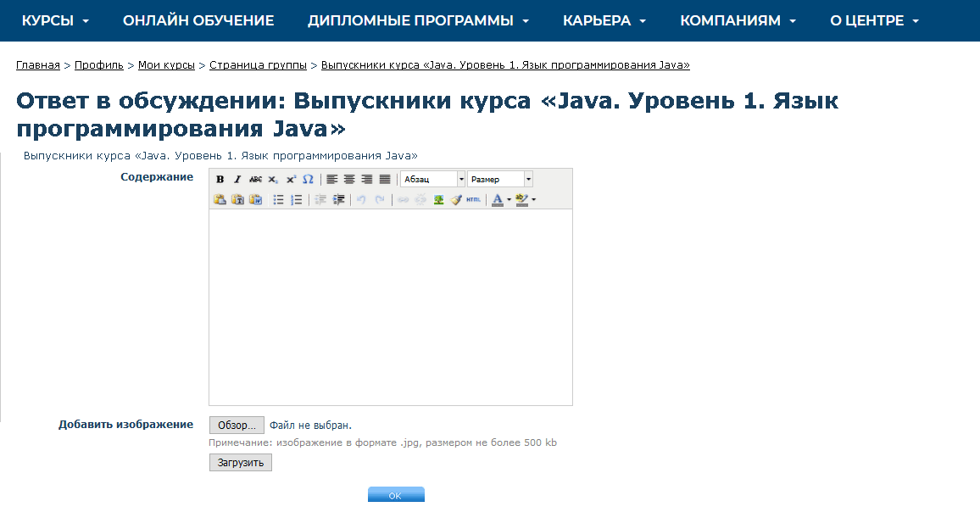Click the Загрузить upload button
The height and width of the screenshot is (512, 980).
(x=241, y=463)
